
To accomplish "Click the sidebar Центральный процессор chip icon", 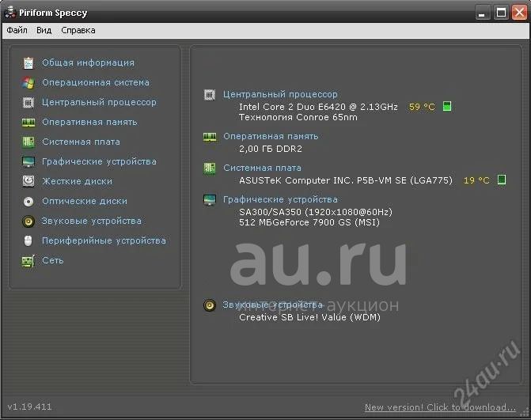I will (x=28, y=102).
